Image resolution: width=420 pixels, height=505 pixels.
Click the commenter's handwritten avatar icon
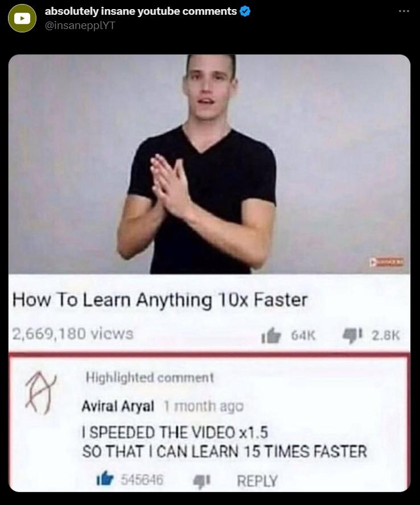tap(40, 393)
